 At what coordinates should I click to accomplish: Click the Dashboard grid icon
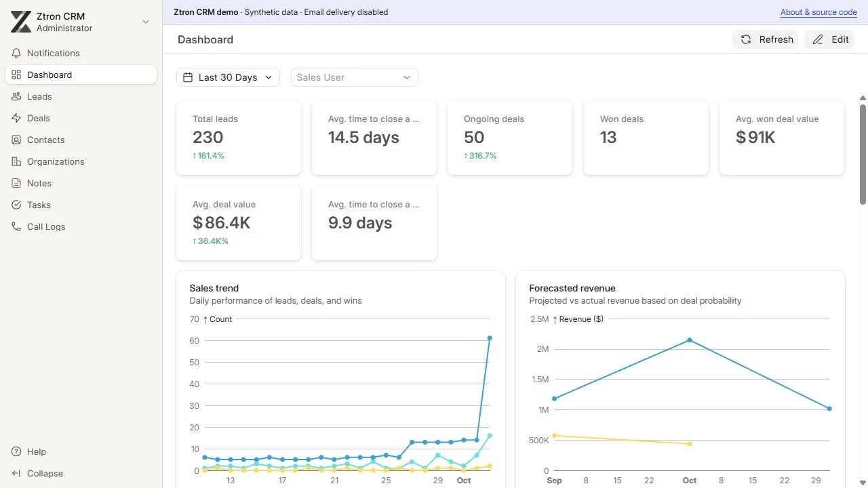coord(16,75)
